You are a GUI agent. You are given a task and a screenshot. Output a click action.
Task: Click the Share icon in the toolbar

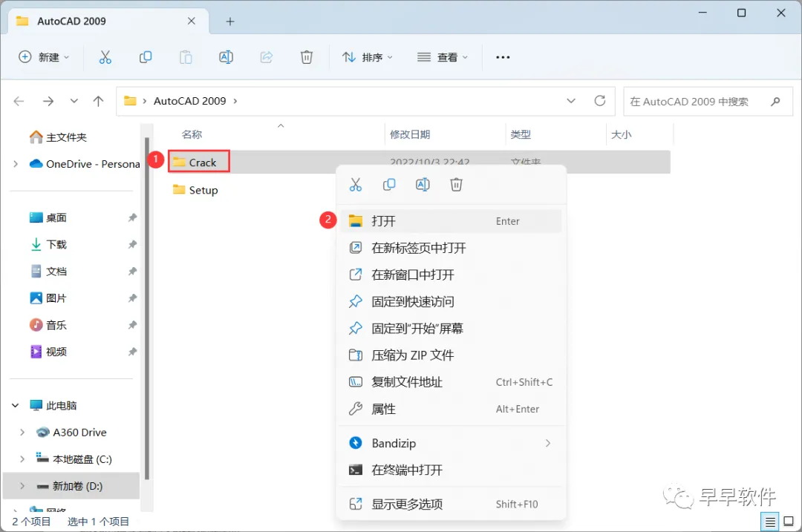coord(267,57)
